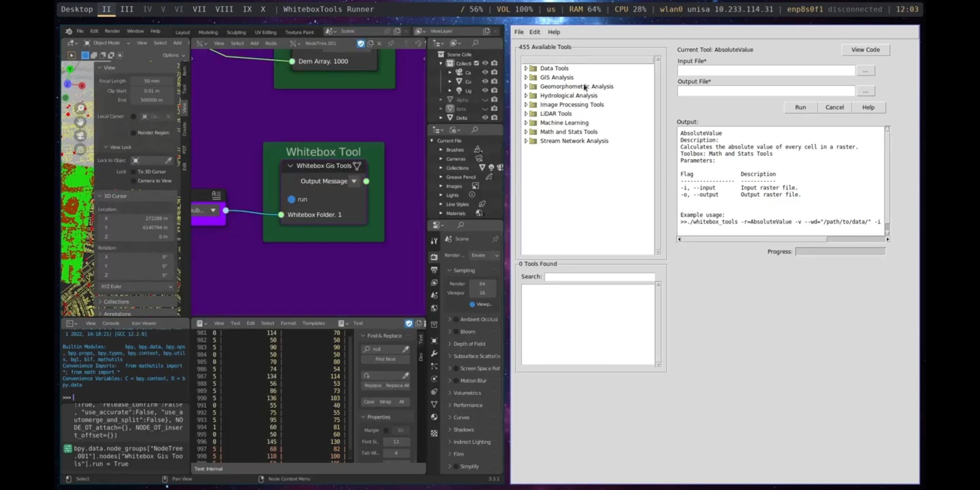Enable the Bloom checkbox in render properties

pyautogui.click(x=456, y=332)
